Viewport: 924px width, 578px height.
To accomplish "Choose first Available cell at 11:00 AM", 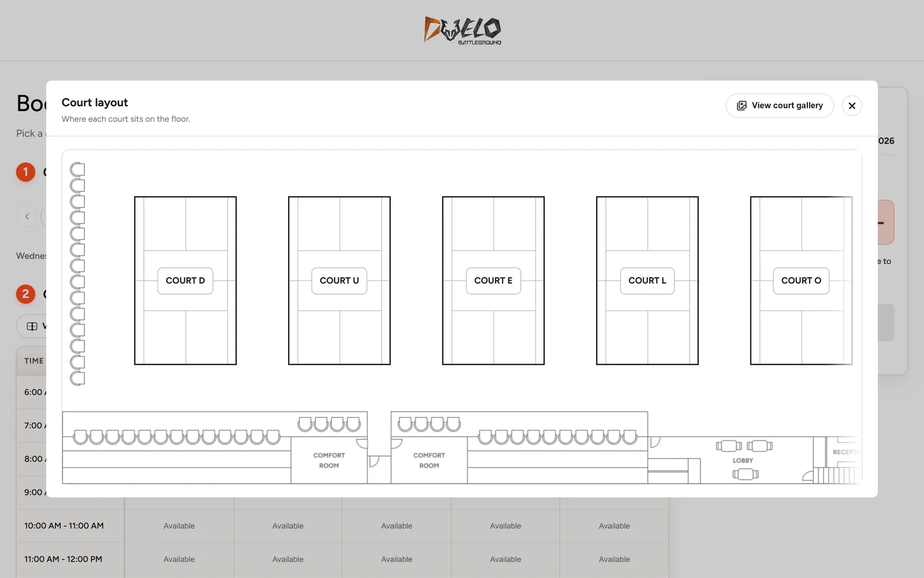I will coord(179,560).
